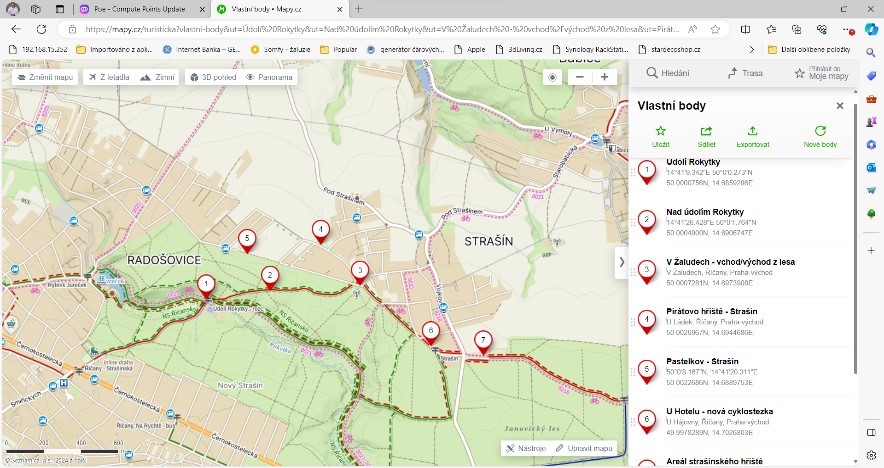This screenshot has height=468, width=884.
Task: Click map marker number 4
Action: [321, 231]
